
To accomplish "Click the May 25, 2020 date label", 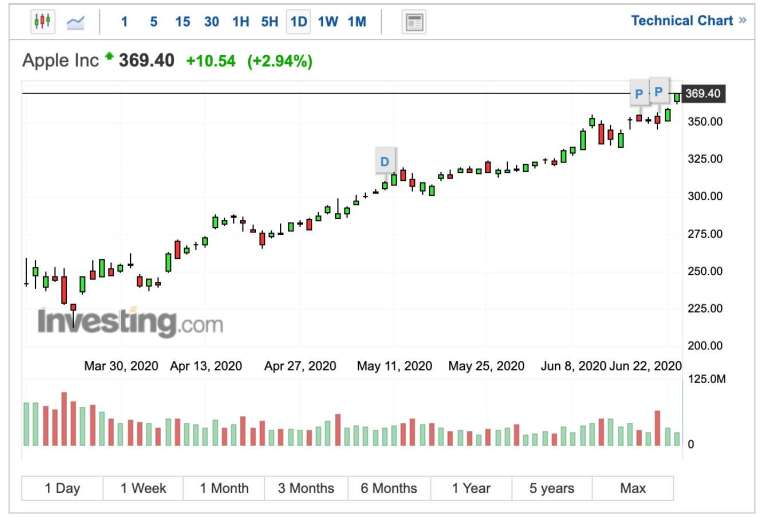I will (486, 365).
